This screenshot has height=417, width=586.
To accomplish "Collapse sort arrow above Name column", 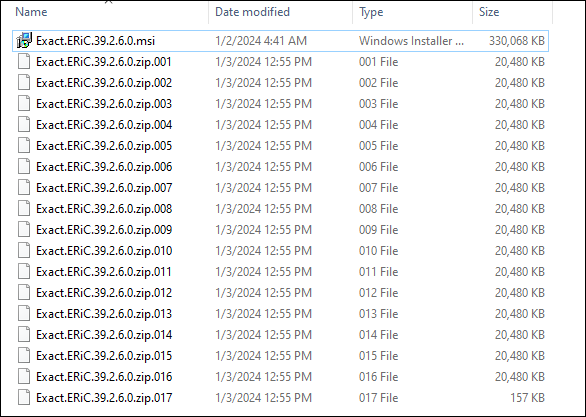I will [x=108, y=2].
